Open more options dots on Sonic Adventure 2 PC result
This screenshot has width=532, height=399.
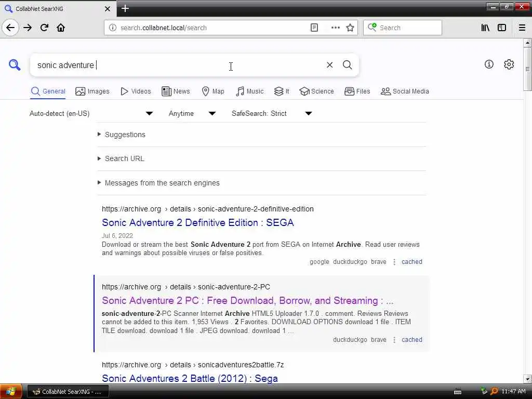tap(394, 340)
